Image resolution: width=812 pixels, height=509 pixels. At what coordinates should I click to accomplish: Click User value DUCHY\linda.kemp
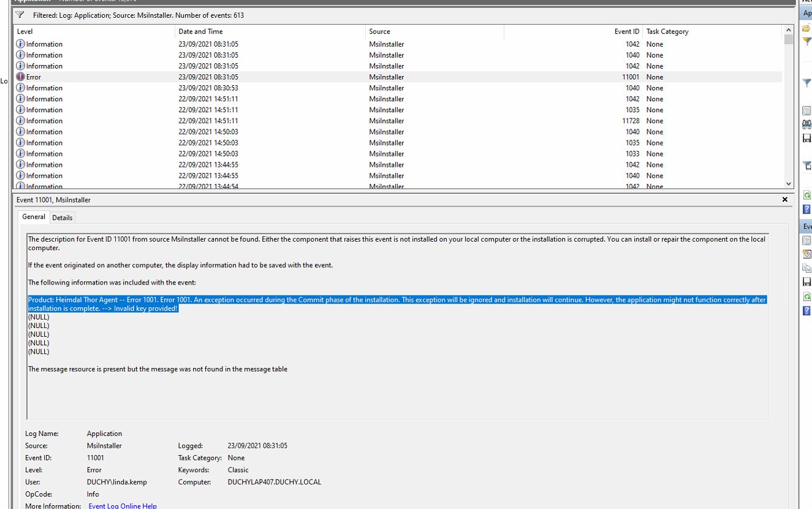[x=117, y=482]
